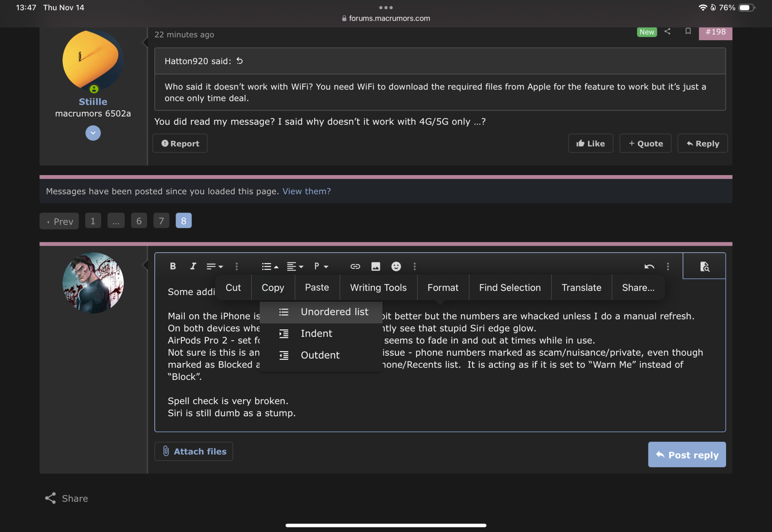This screenshot has width=772, height=532.
Task: Like Stiille's post
Action: (591, 144)
